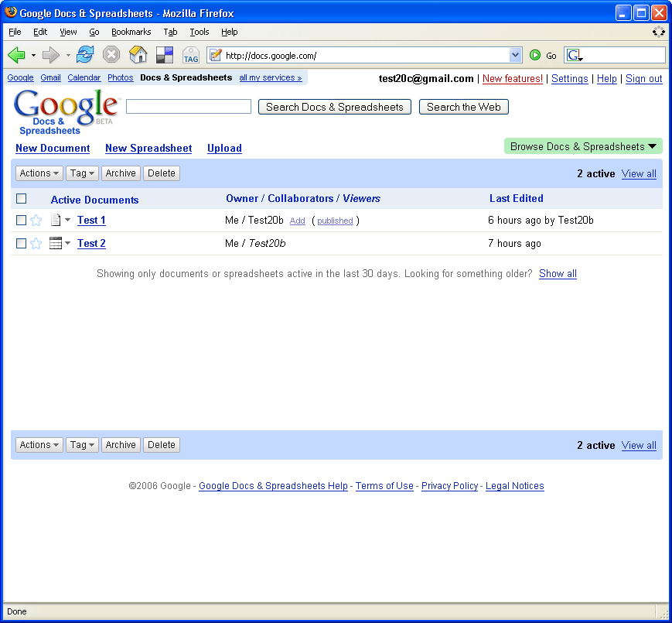Open the Back history dropdown arrow

click(x=33, y=55)
